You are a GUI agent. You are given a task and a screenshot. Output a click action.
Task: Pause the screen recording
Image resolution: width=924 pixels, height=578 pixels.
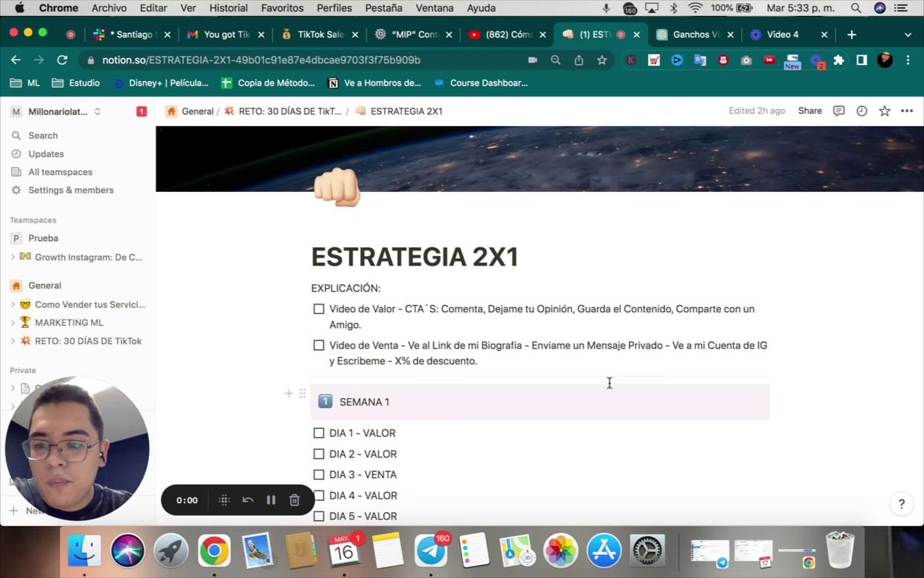[271, 500]
